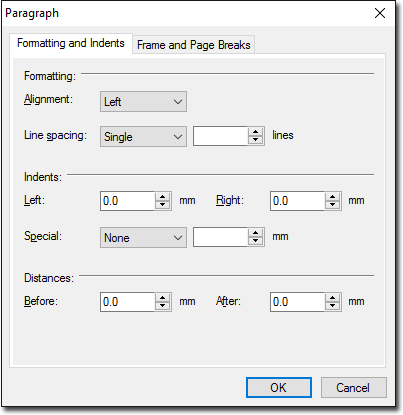Open the Alignment dropdown
Viewport: 403px width, 415px height.
(143, 101)
